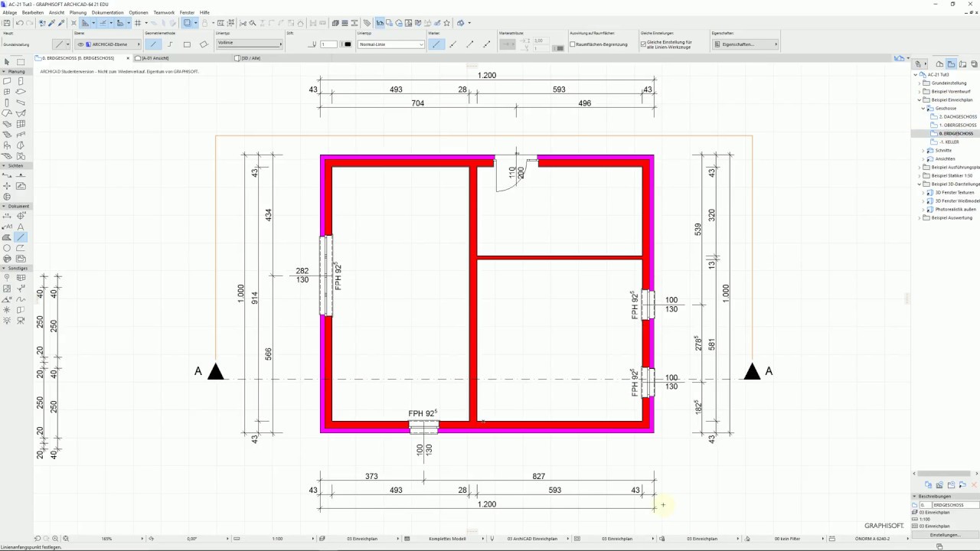This screenshot has height=551, width=980.
Task: Select the Wall tool
Action: click(x=7, y=81)
